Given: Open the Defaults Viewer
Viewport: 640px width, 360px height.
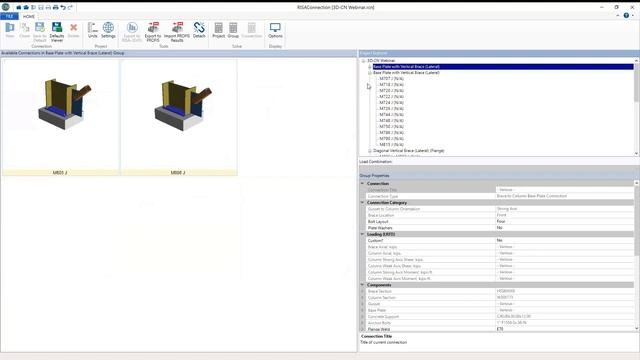Looking at the screenshot, I should point(57,32).
